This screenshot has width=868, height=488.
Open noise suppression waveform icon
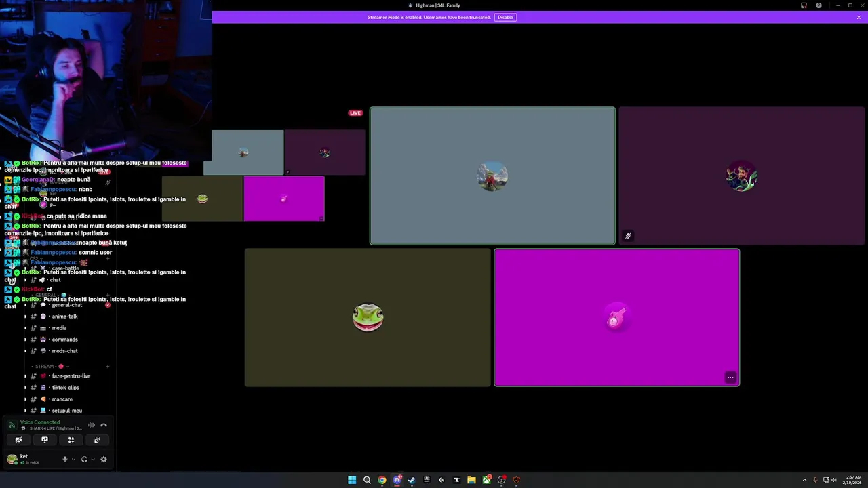[x=92, y=425]
